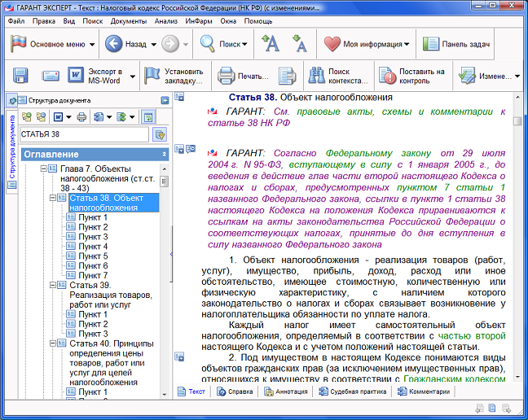
Task: Collapse the Глава 7 tree node
Action: 45,168
